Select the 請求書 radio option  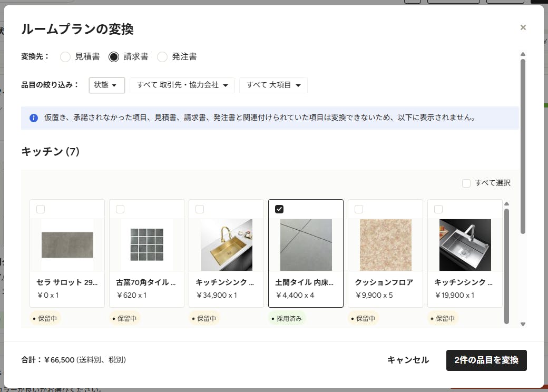(114, 56)
